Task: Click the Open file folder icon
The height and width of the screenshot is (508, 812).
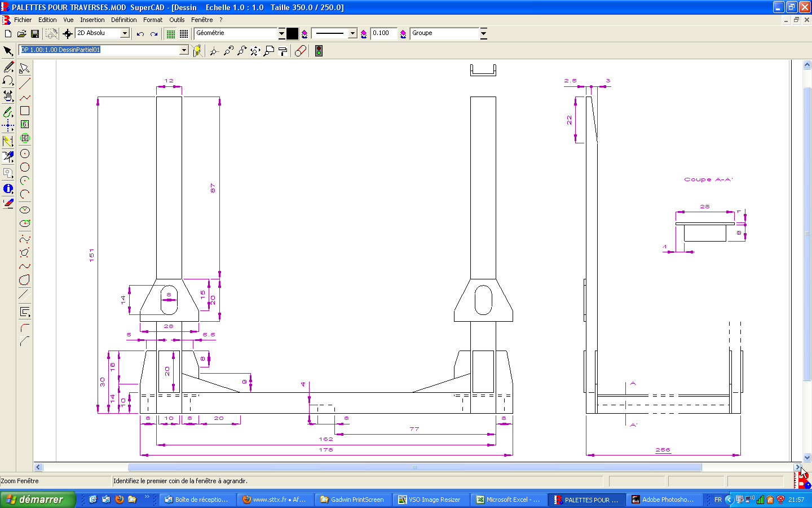Action: click(21, 34)
